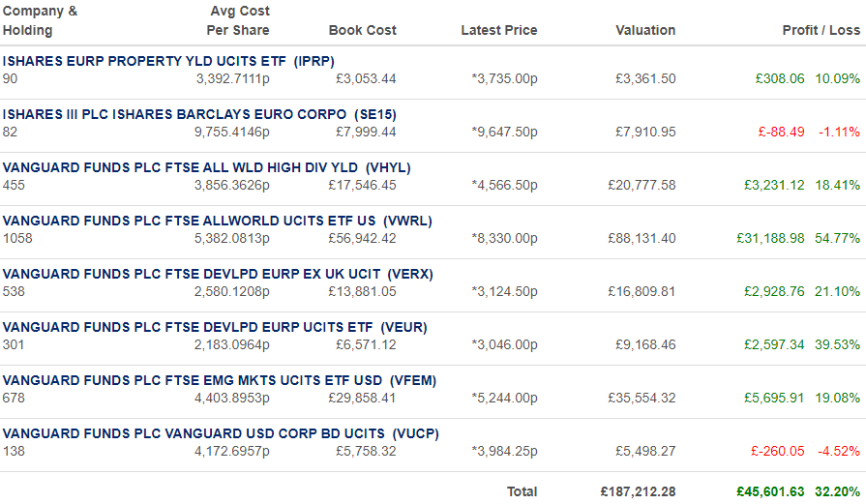Select the total profit £45,601.63
The width and height of the screenshot is (866, 504).
770,491
